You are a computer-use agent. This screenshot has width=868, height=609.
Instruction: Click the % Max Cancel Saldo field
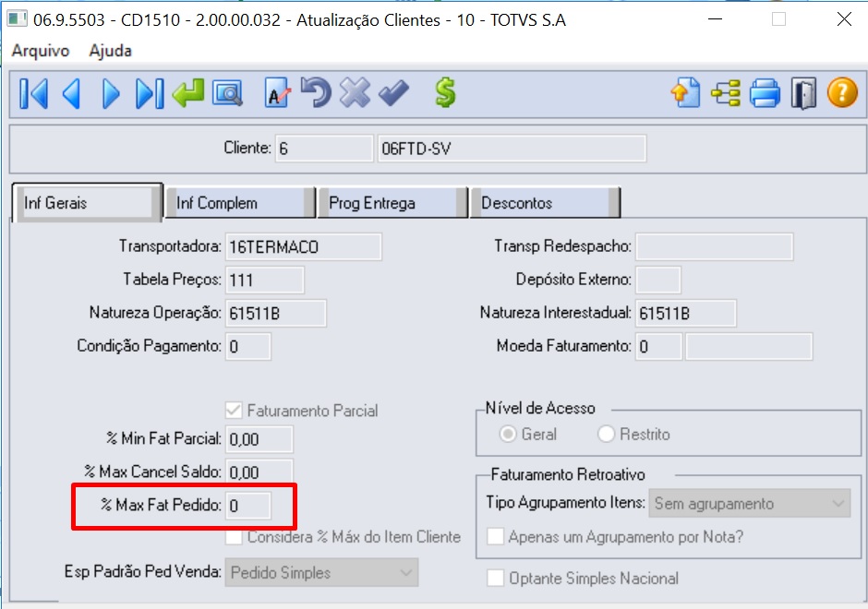click(x=259, y=472)
